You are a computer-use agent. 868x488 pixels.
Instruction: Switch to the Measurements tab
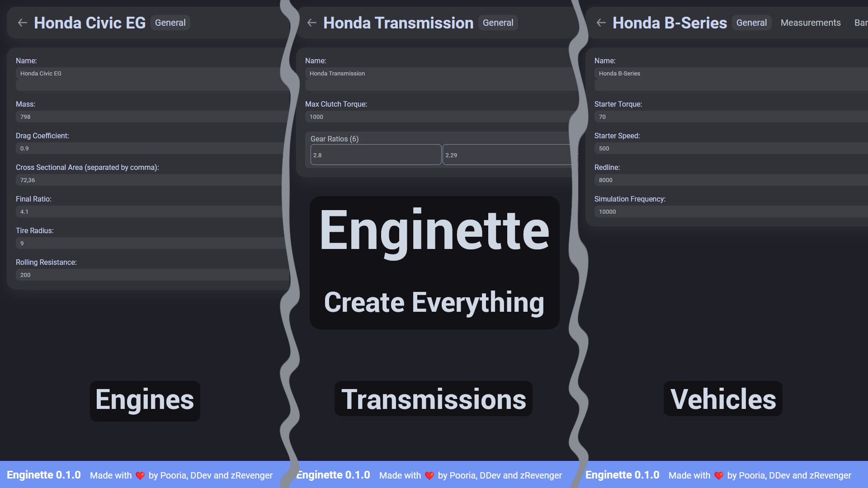coord(811,23)
